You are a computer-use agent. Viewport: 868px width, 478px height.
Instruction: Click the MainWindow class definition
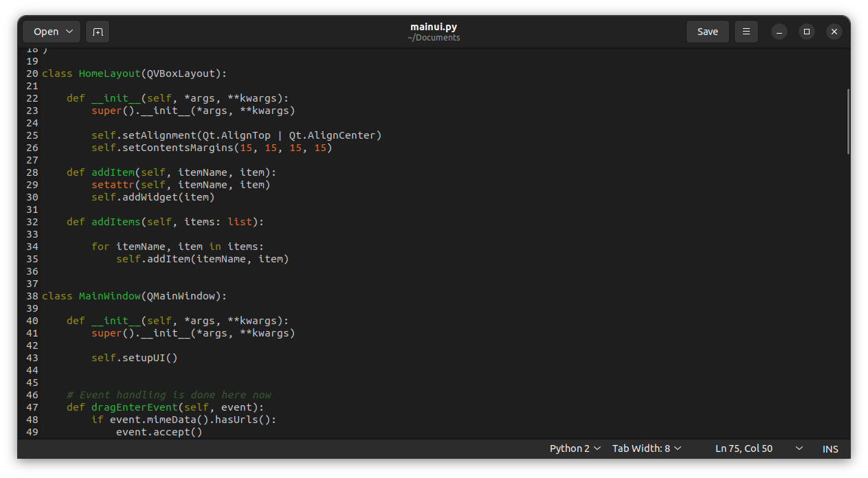click(x=109, y=296)
